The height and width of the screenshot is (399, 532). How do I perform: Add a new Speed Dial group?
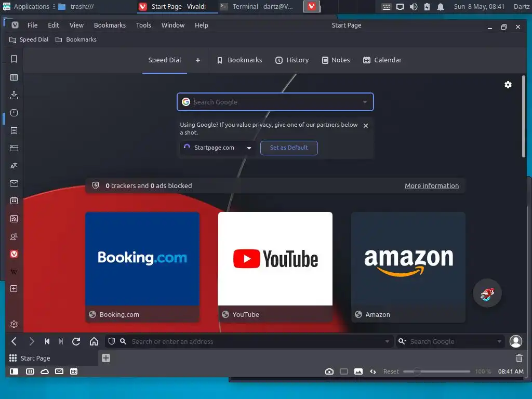(198, 60)
